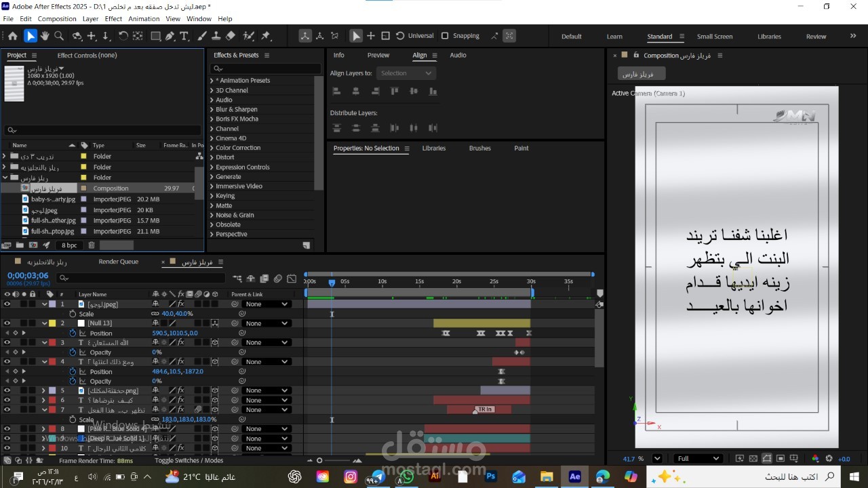868x488 pixels.
Task: Open the Animation menu
Action: (144, 19)
